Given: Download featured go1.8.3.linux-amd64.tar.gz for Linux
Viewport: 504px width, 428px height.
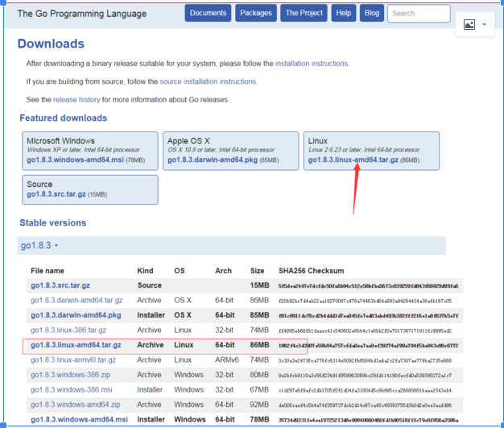Looking at the screenshot, I should (x=353, y=160).
